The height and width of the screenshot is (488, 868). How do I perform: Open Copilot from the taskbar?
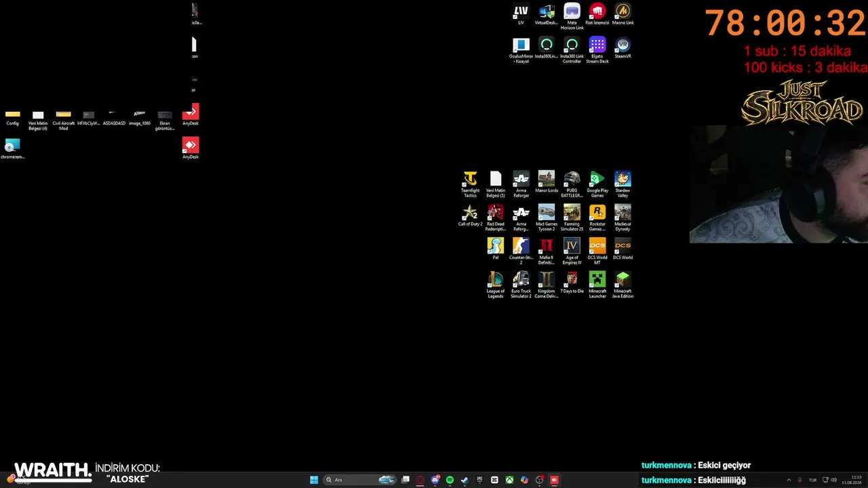point(524,480)
